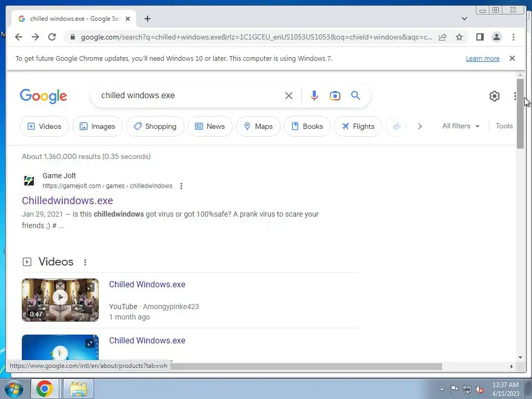Submit search with magnifier icon
Screen dimensions: 532x399
(355, 96)
